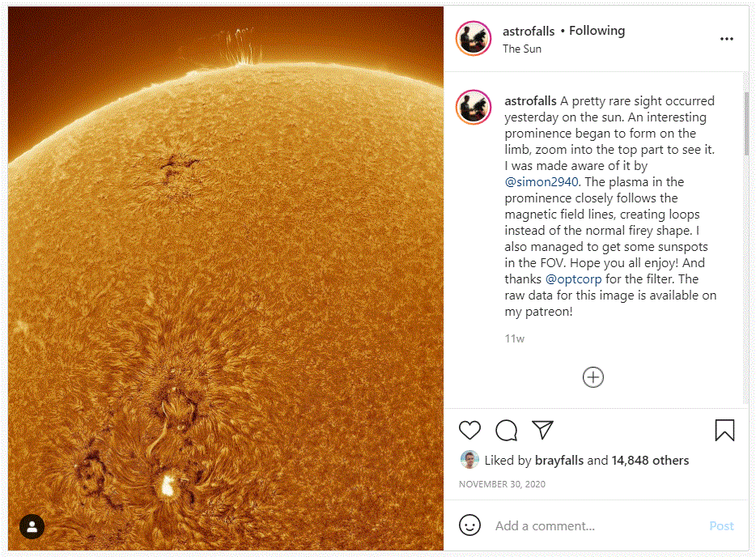Like the post with the heart icon
Viewport: 756px width, 557px height.
[x=469, y=430]
